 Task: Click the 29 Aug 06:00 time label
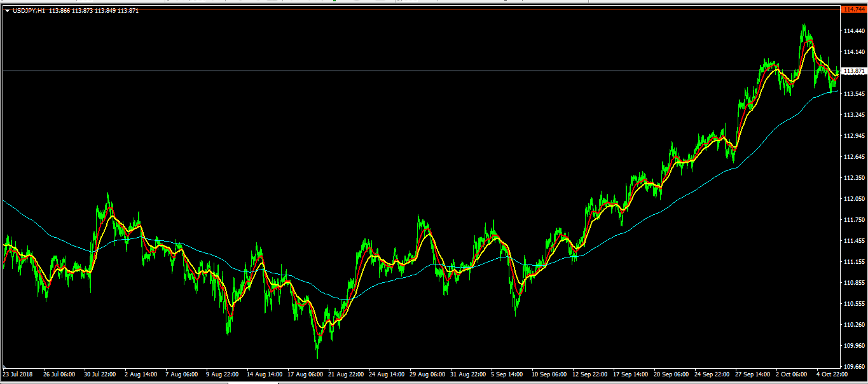click(427, 374)
